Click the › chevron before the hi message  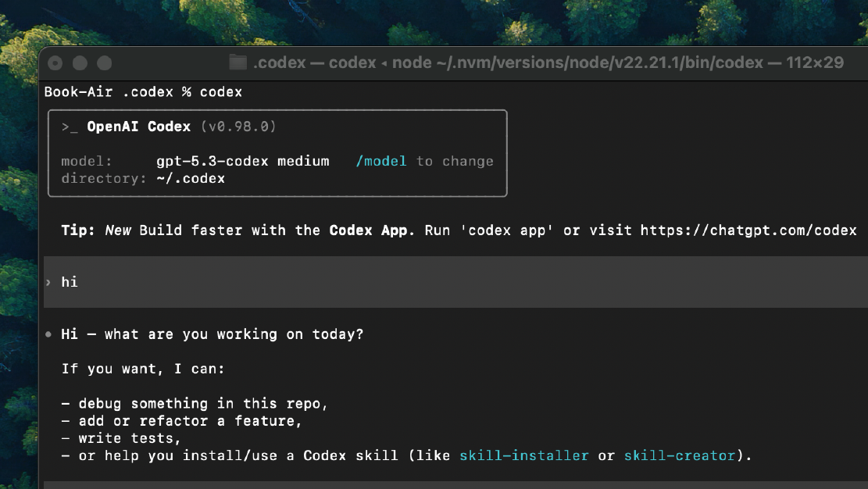tap(48, 282)
